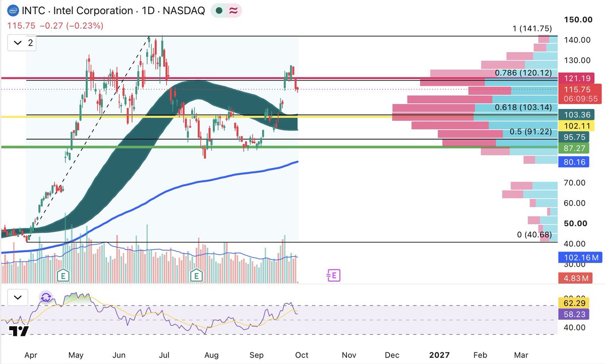This screenshot has width=605, height=364.
Task: Click the 2027 time axis label
Action: pos(439,355)
